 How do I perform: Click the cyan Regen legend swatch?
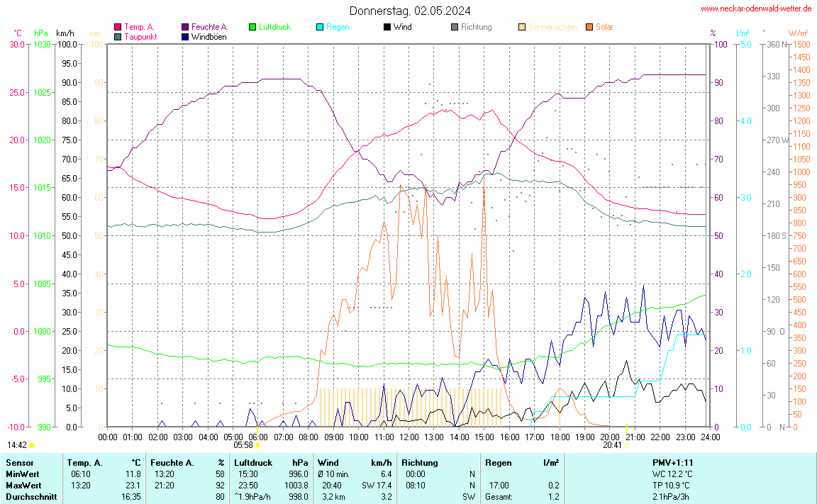point(320,27)
